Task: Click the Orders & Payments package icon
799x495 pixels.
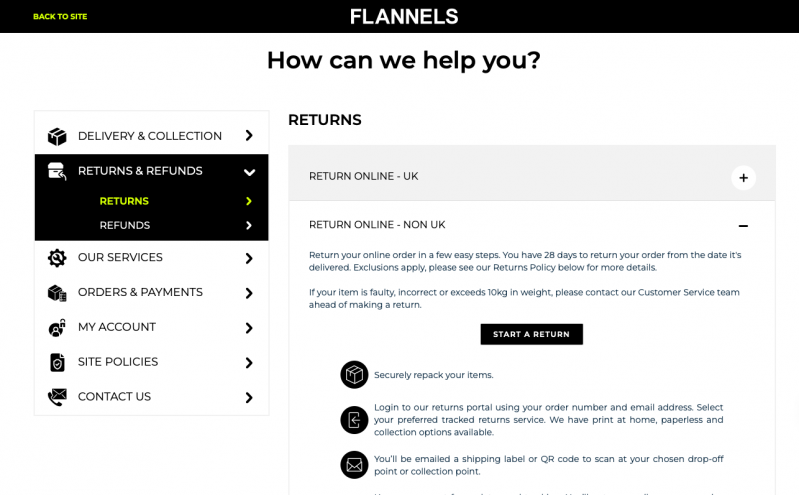Action: click(57, 293)
